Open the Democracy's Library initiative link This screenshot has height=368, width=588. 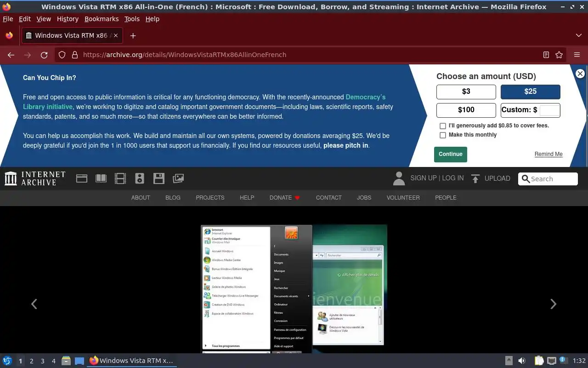coord(204,102)
